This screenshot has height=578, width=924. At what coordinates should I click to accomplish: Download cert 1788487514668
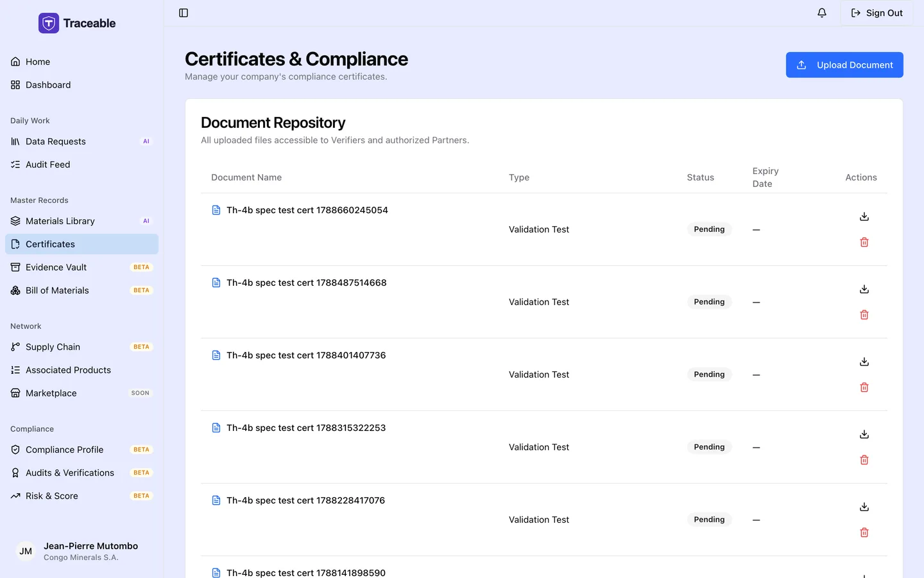[x=864, y=289]
